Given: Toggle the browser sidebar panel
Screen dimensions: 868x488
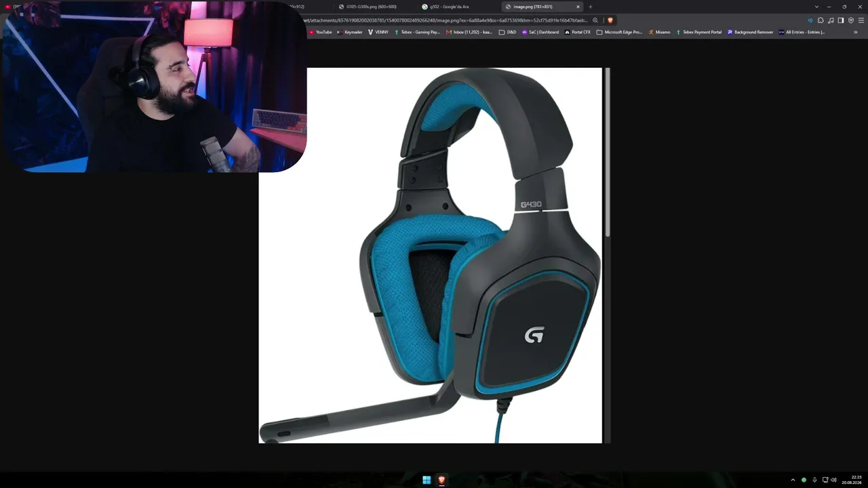Looking at the screenshot, I should 841,20.
